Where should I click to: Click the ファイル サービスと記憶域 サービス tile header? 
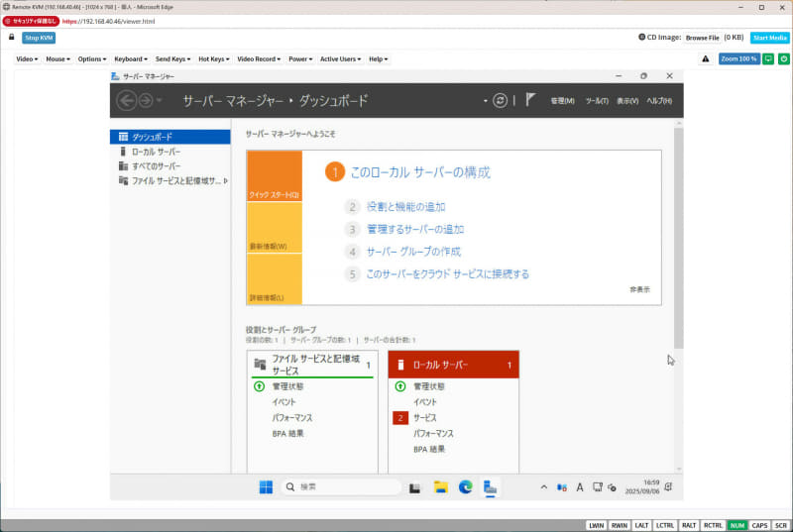[x=312, y=365]
